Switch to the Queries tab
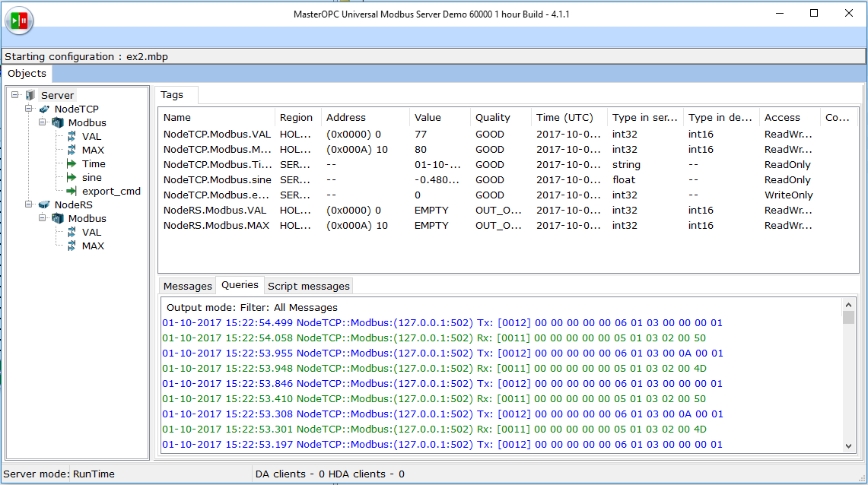The width and height of the screenshot is (868, 485). (240, 285)
